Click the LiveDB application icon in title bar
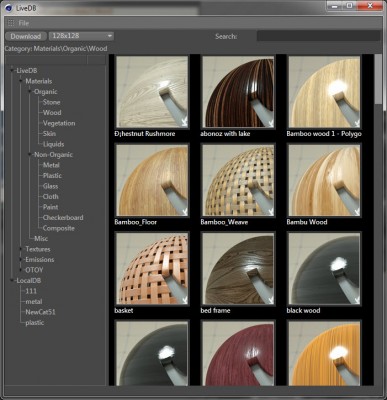 click(x=9, y=8)
